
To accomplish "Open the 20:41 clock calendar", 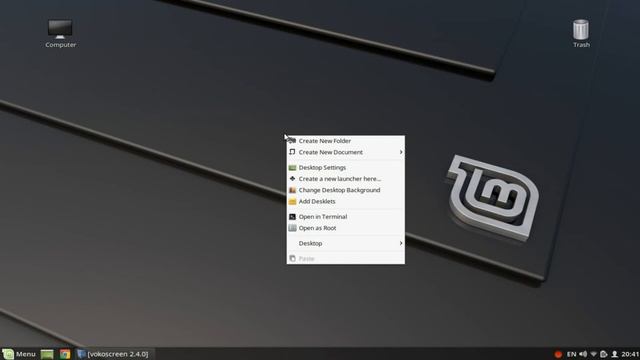I will tap(630, 354).
